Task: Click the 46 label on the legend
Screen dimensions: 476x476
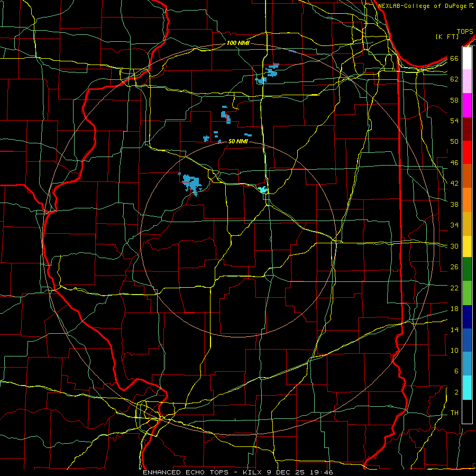Action: [454, 163]
